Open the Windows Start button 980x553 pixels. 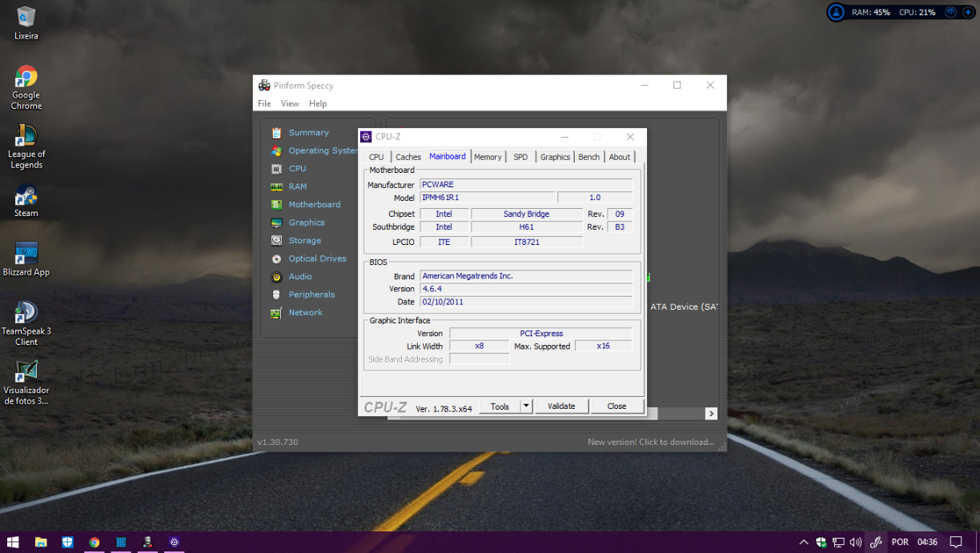pyautogui.click(x=13, y=542)
